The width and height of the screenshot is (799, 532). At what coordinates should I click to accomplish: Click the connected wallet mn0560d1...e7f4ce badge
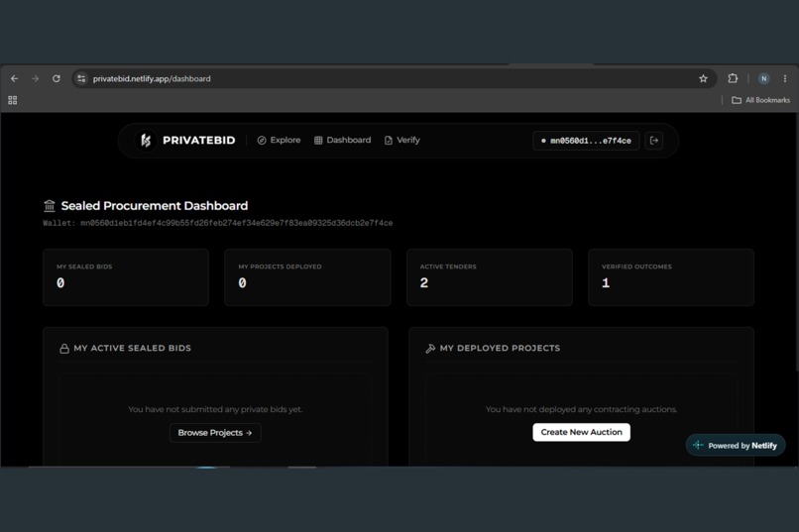(586, 141)
